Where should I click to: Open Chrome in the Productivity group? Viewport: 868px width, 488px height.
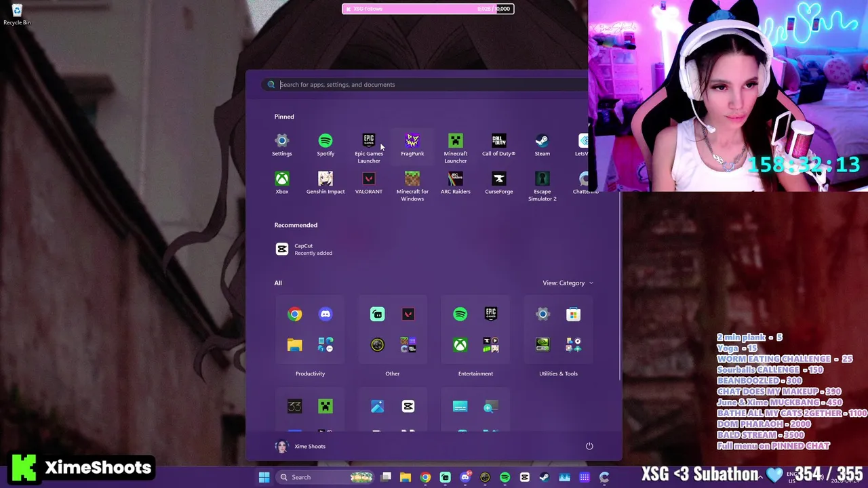(x=294, y=314)
